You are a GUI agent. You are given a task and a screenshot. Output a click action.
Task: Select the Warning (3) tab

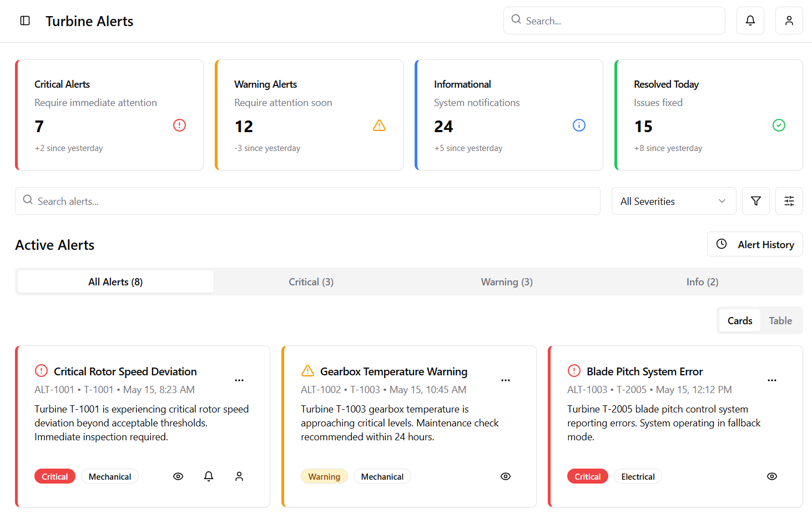[x=507, y=282]
